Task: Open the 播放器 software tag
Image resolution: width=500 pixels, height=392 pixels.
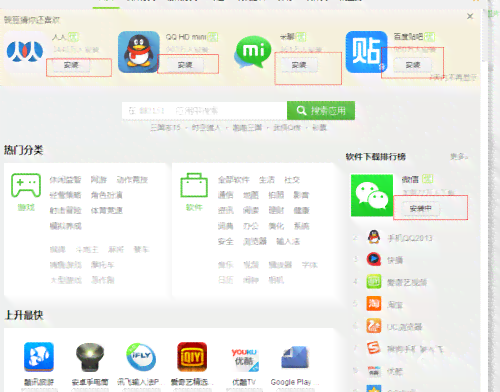Action: coord(280,265)
